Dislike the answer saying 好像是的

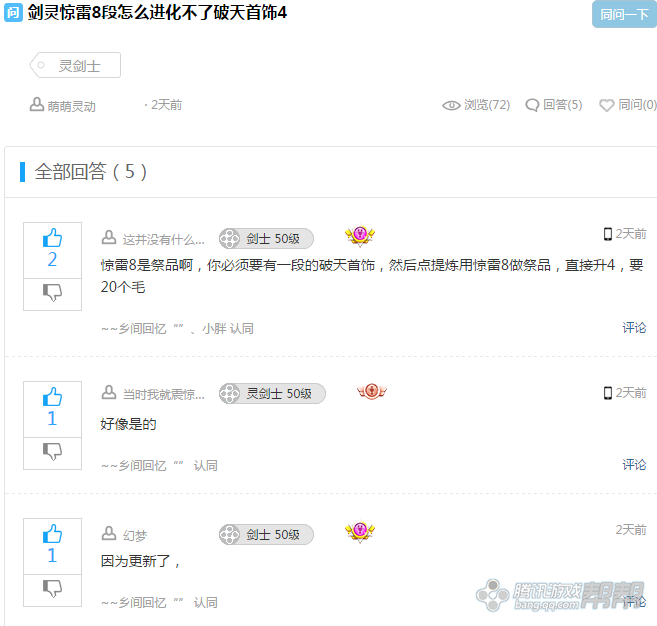pos(52,452)
